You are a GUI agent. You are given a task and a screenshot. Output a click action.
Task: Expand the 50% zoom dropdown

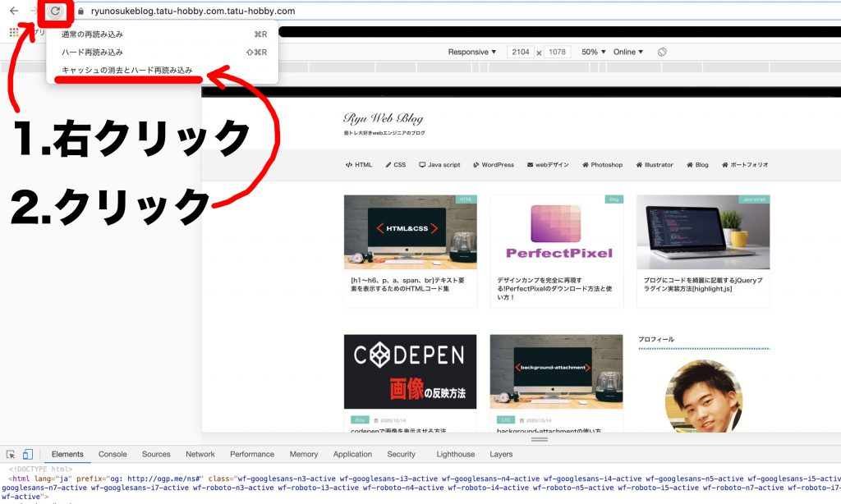(594, 52)
